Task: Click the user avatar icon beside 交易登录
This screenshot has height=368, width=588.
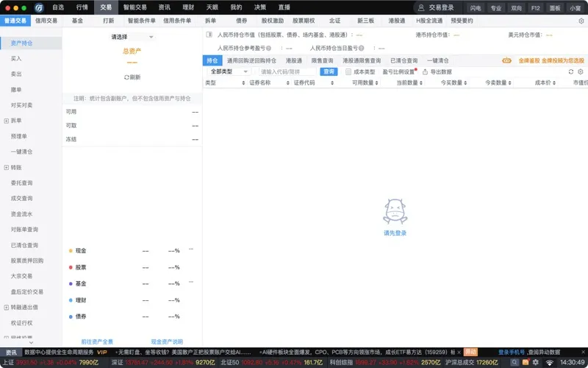Action: click(421, 7)
